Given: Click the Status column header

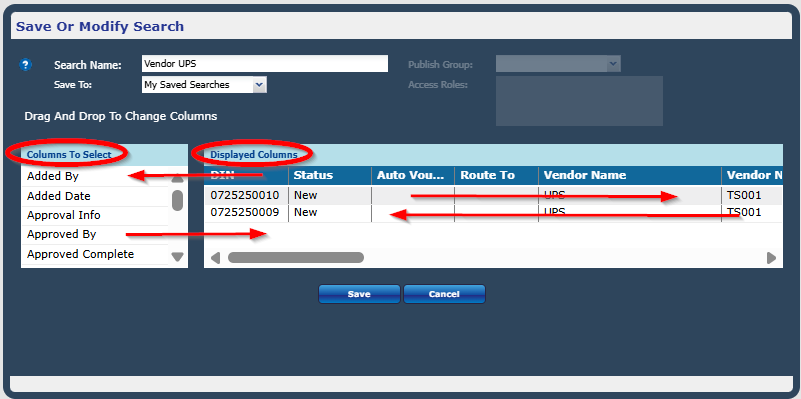Looking at the screenshot, I should (x=330, y=175).
